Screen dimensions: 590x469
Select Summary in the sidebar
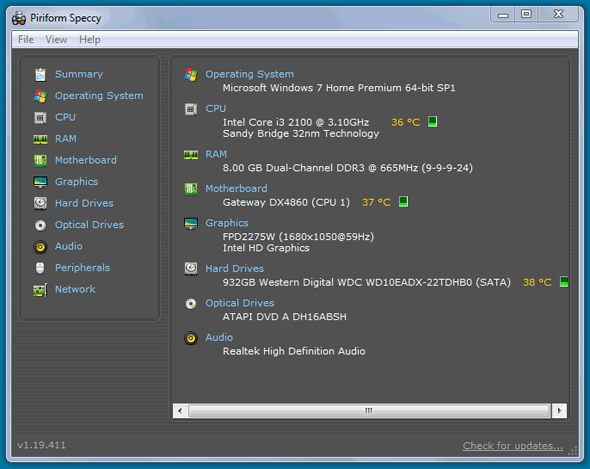pyautogui.click(x=79, y=74)
